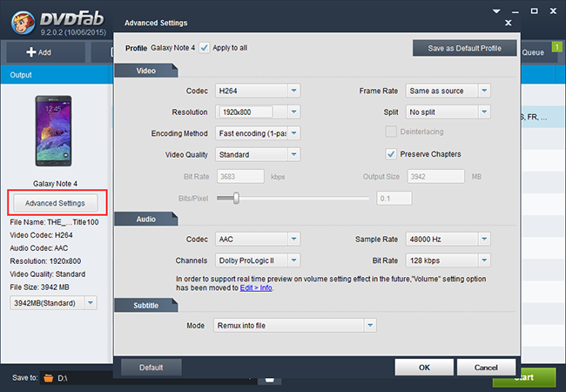Open the audio Codec AAC dropdown
Viewport: 566px width, 392px height.
293,239
